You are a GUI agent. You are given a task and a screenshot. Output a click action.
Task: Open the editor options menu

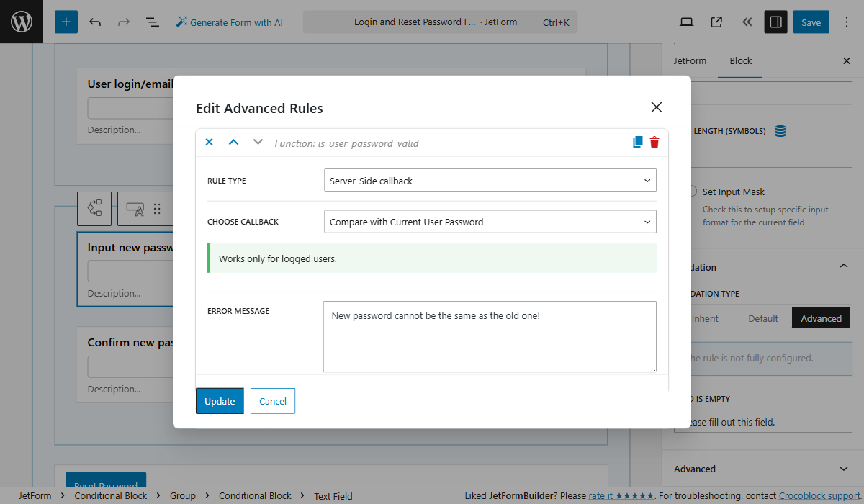tap(846, 22)
